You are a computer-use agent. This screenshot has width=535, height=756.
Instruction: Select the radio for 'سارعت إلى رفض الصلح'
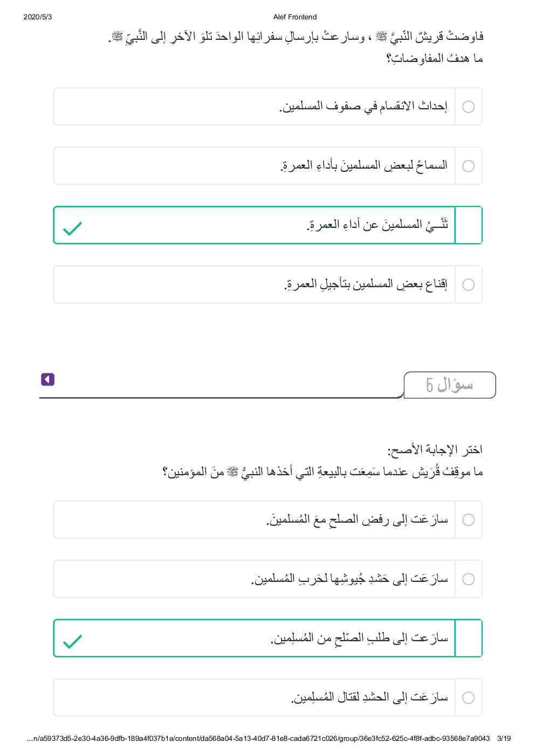tap(469, 520)
